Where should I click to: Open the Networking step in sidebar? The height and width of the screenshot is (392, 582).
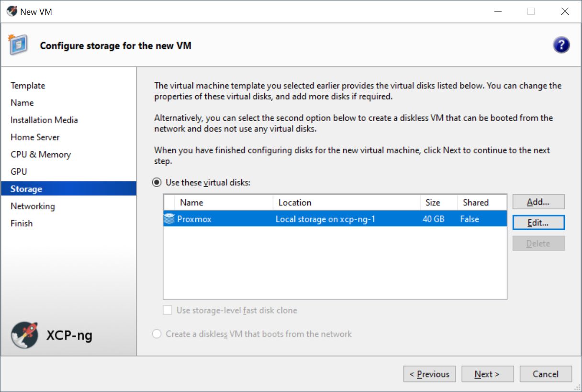(x=33, y=206)
